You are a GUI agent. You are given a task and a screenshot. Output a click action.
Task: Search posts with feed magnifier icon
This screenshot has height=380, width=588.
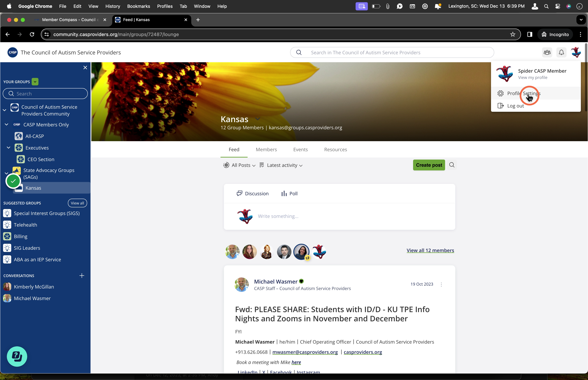coord(452,165)
